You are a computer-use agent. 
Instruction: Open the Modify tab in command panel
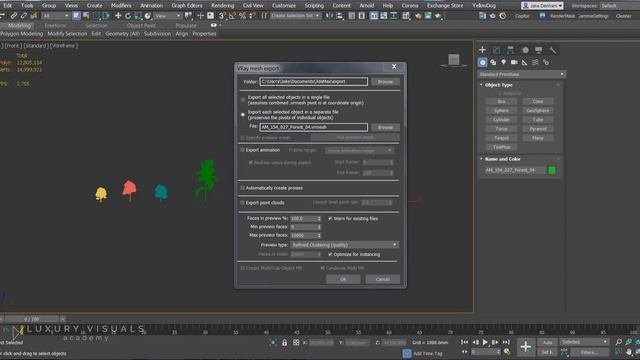(496, 50)
